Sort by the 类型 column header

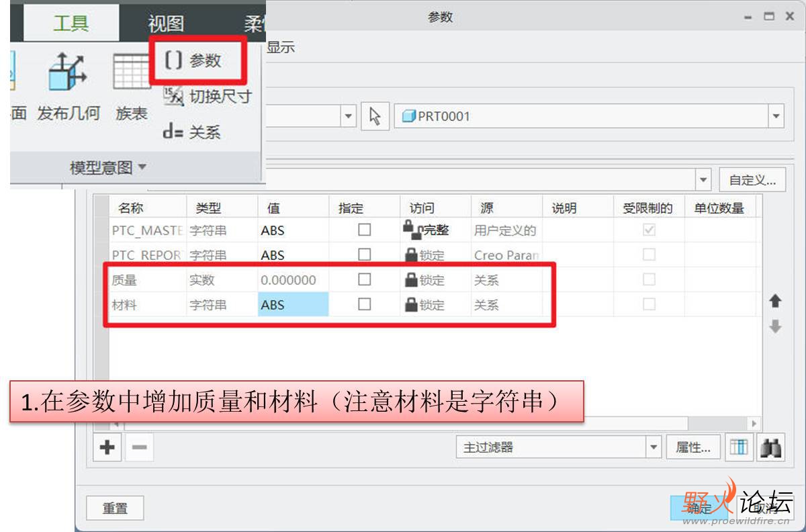(222, 208)
